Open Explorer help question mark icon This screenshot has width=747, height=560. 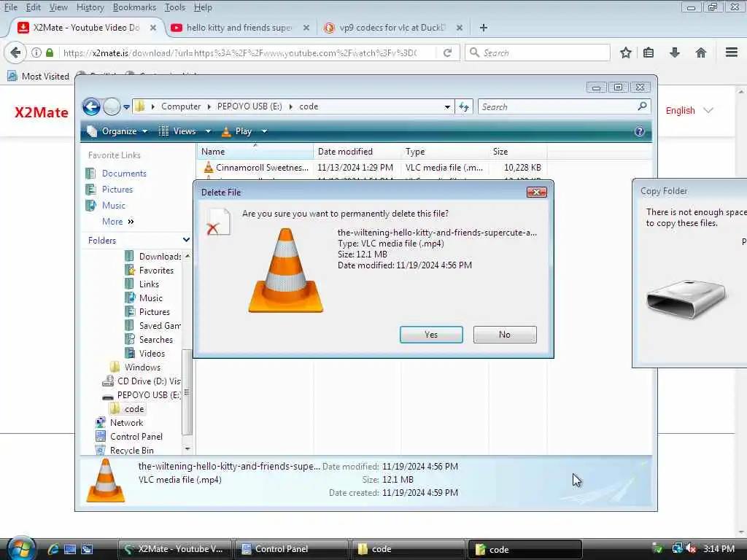639,131
